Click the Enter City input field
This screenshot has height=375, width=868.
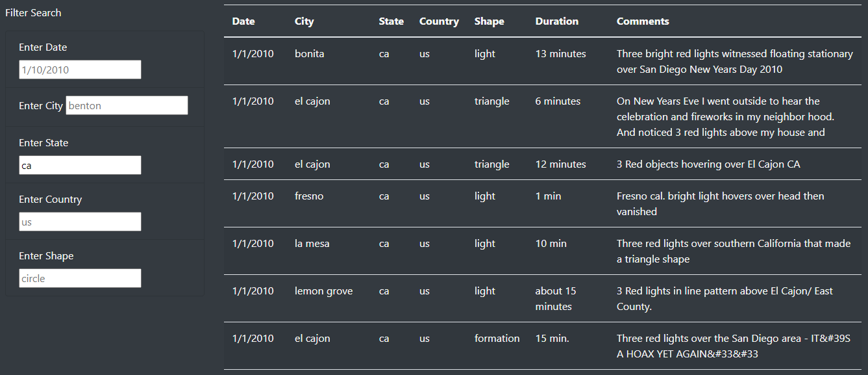click(126, 105)
